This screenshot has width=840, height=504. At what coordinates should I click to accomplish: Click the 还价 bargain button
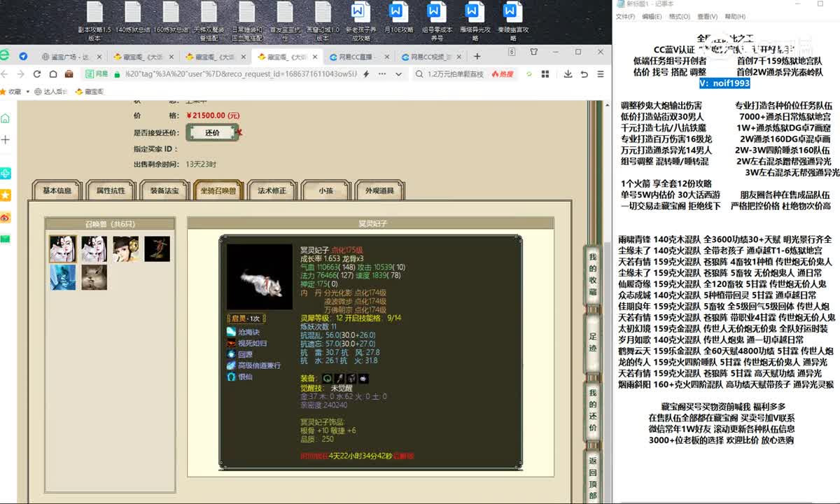(x=212, y=132)
